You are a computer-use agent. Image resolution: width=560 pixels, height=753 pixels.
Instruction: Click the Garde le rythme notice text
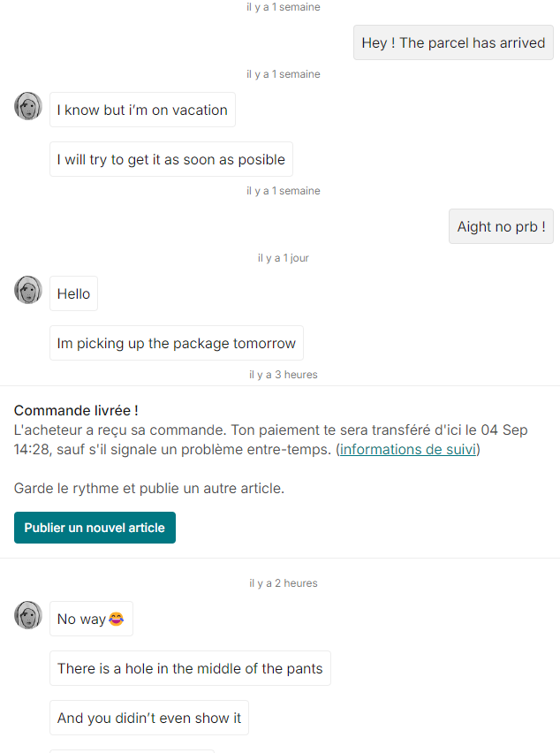point(148,488)
